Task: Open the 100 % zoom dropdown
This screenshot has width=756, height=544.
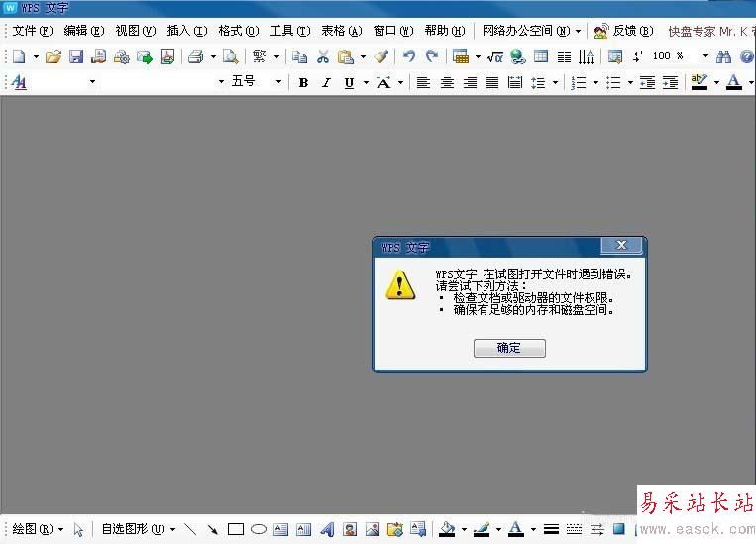Action: point(705,56)
